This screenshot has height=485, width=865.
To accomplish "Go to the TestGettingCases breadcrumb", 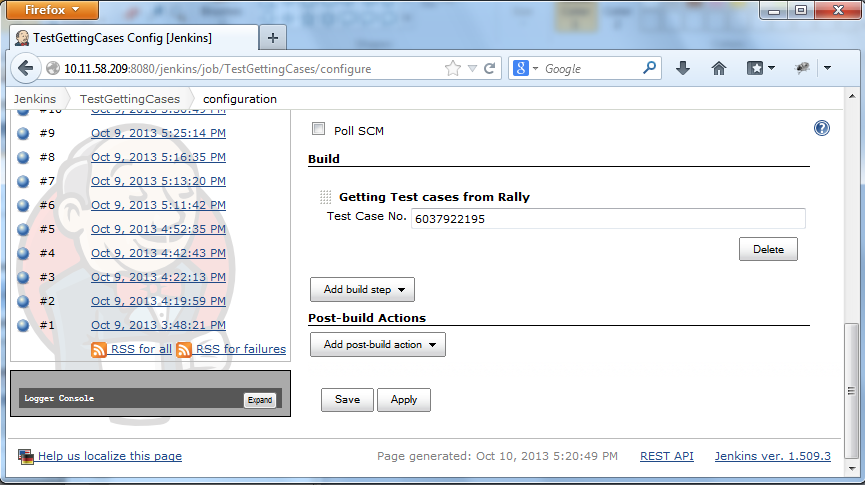I will click(130, 99).
